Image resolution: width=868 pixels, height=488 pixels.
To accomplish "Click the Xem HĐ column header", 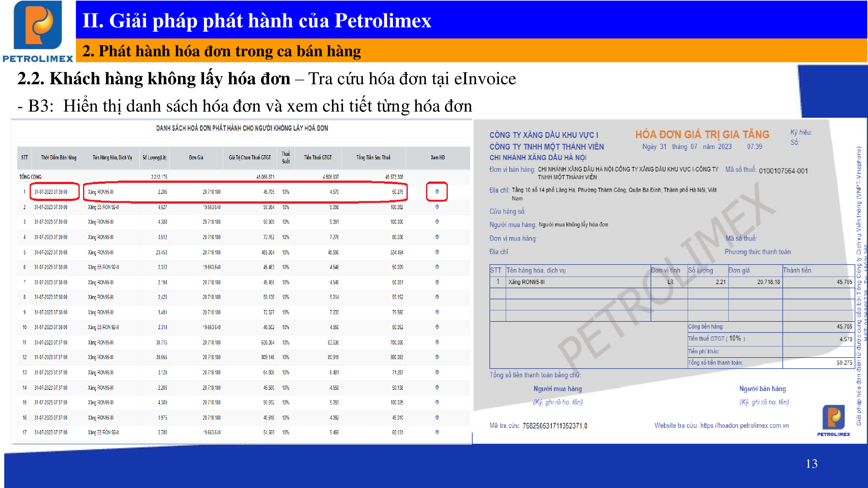I will (438, 157).
